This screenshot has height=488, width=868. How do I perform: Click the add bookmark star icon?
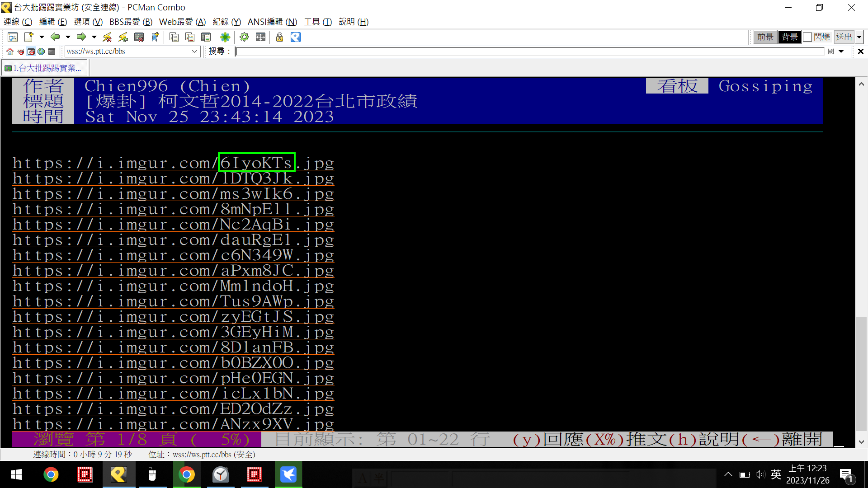(155, 37)
